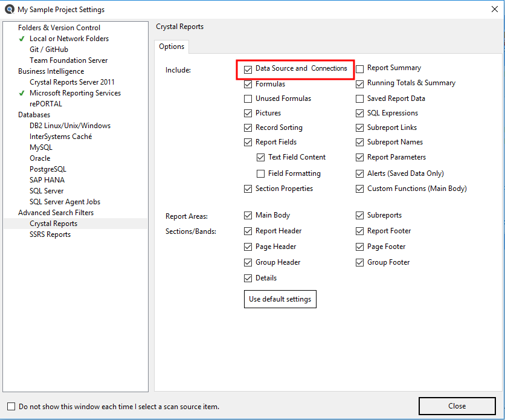Uncheck Text Field Content
The image size is (505, 420).
click(x=260, y=158)
